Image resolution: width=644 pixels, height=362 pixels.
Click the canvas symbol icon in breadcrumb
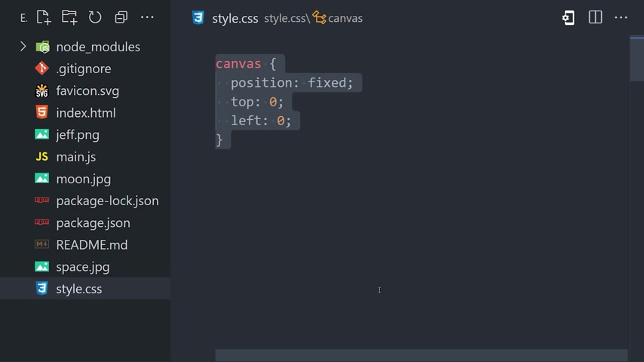[x=319, y=17]
